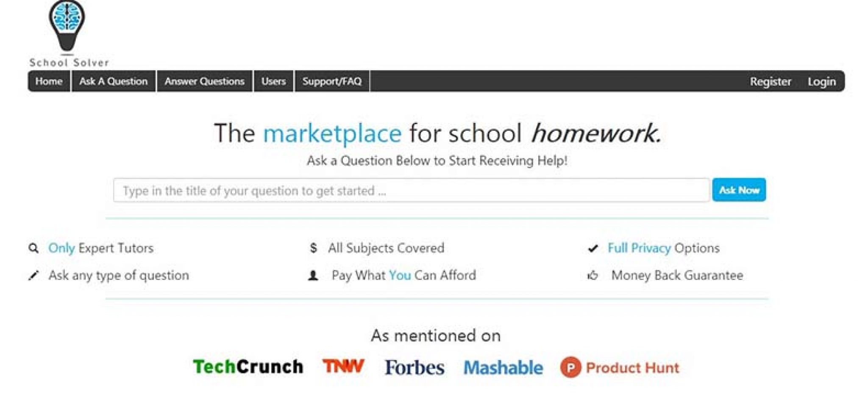The image size is (868, 393).
Task: Click the Register link
Action: click(771, 81)
